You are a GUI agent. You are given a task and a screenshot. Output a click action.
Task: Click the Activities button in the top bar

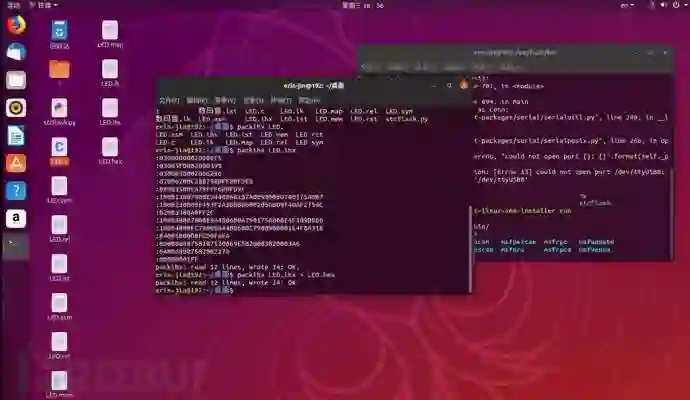coord(14,5)
